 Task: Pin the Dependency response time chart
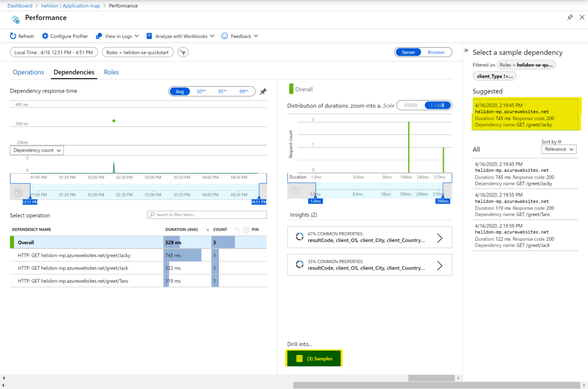tap(263, 91)
